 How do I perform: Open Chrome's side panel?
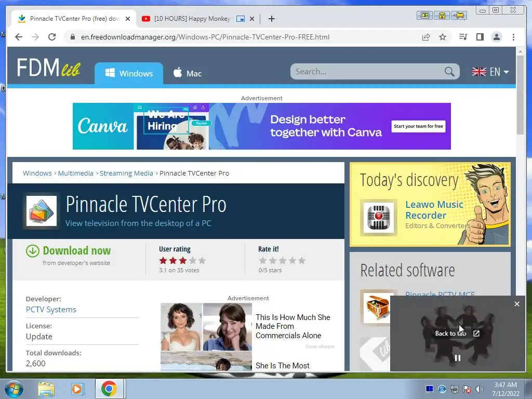tap(480, 37)
